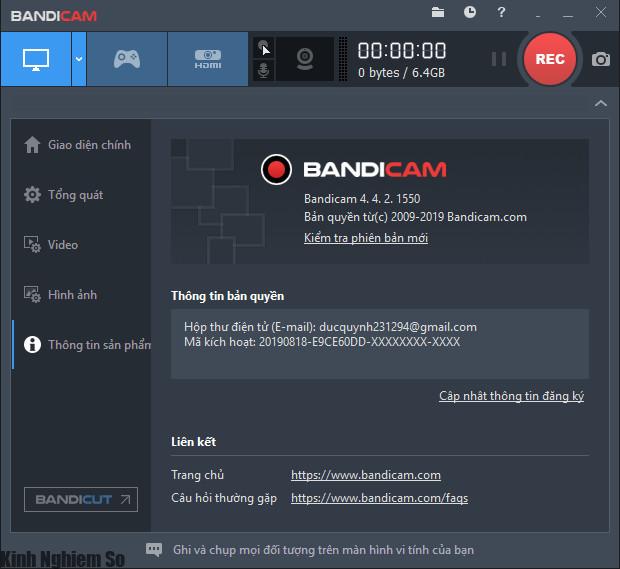Open the Tổng quát settings tab

point(81,195)
